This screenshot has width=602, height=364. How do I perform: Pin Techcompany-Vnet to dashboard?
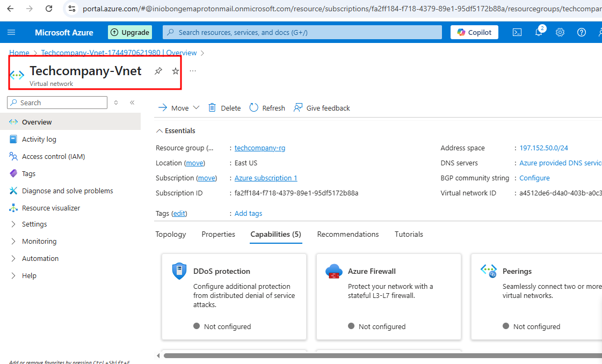click(158, 71)
